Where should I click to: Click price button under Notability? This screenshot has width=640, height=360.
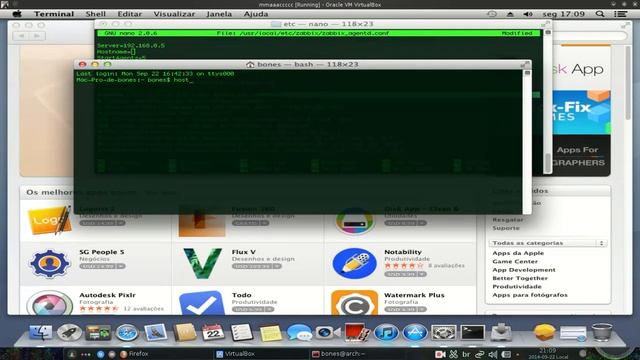pos(405,274)
